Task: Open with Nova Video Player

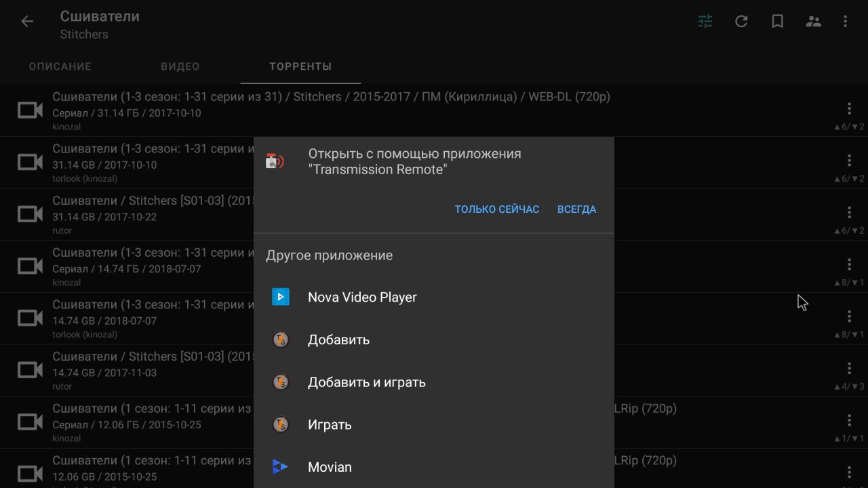Action: click(x=434, y=297)
